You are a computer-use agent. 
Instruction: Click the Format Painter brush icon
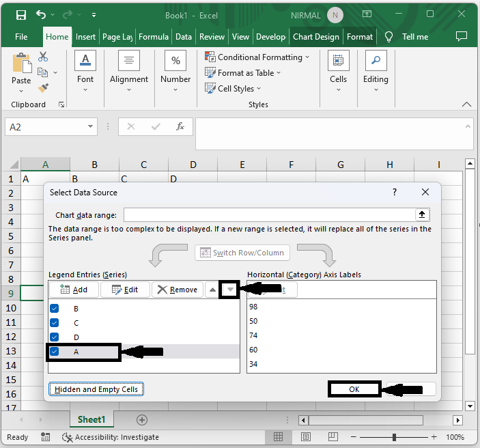coord(43,88)
